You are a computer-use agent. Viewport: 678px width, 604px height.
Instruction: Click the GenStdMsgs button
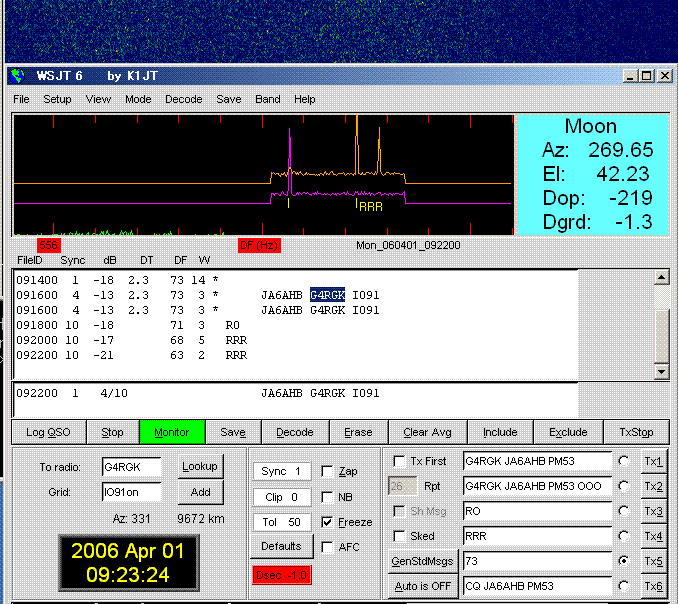pyautogui.click(x=421, y=561)
